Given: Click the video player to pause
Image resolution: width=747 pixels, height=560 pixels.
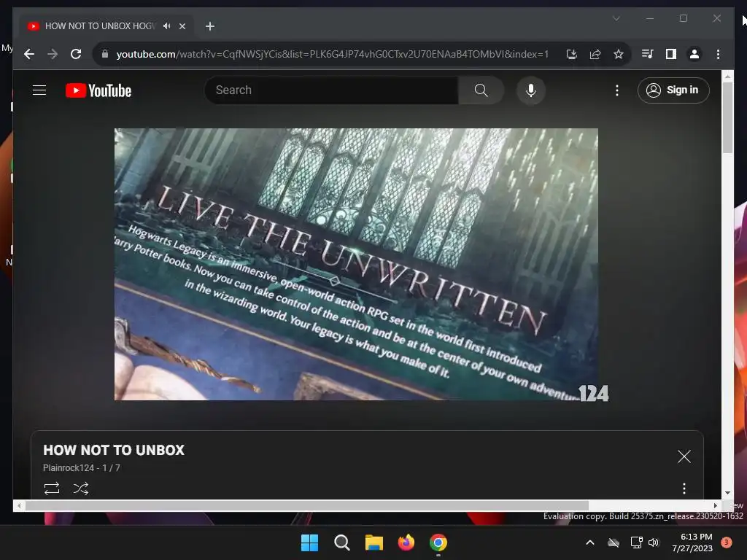Looking at the screenshot, I should pos(356,264).
